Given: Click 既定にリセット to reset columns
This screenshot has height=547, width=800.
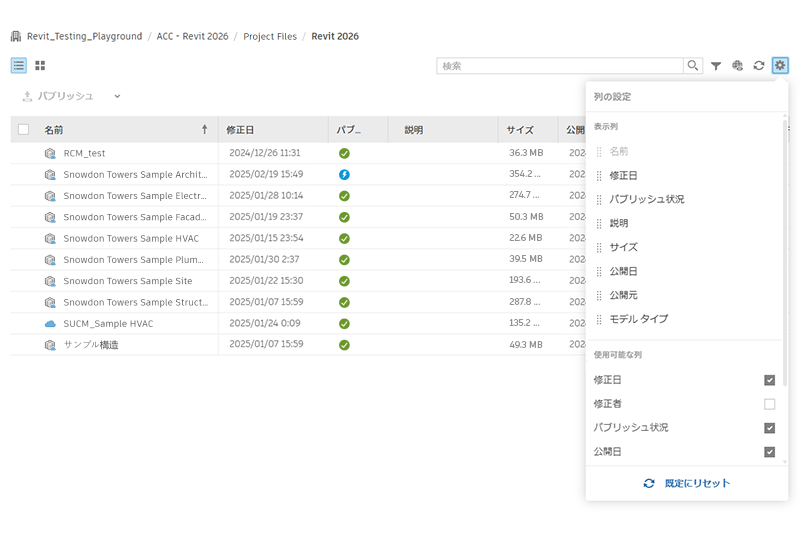Looking at the screenshot, I should 687,483.
